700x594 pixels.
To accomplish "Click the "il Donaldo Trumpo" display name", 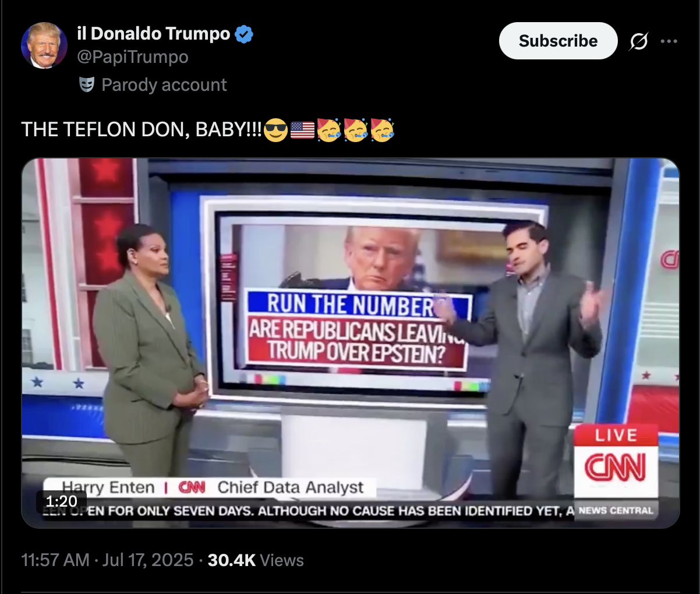I will 154,34.
